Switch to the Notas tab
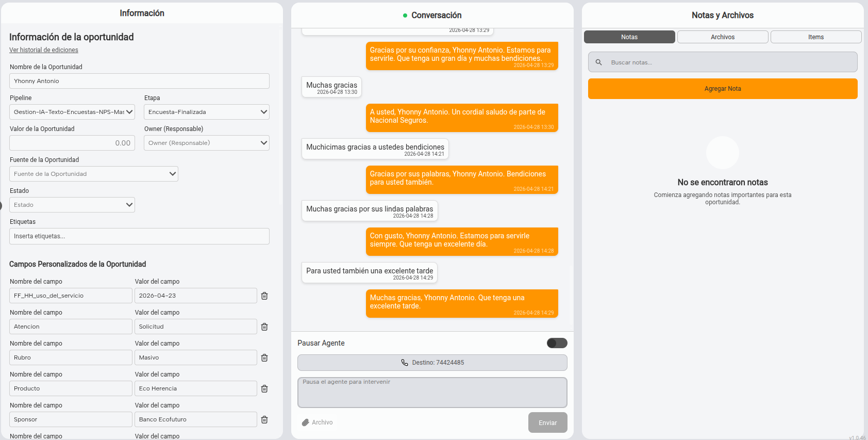Image resolution: width=868 pixels, height=440 pixels. point(629,37)
